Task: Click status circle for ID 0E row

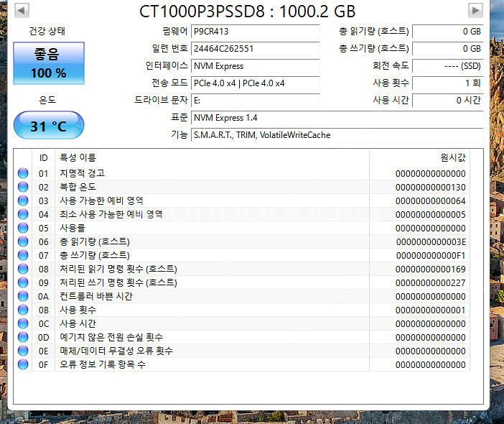Action: point(23,351)
